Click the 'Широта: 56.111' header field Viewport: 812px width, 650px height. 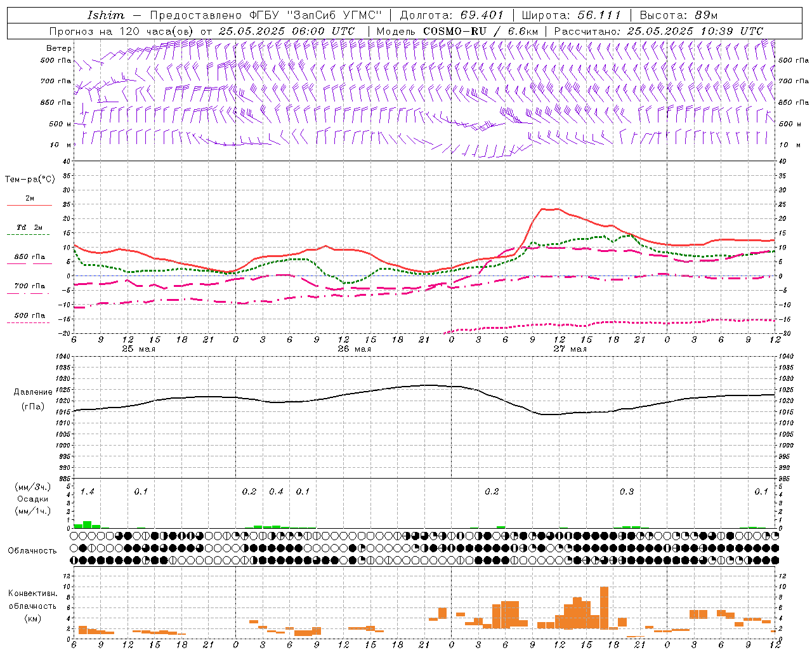(x=571, y=15)
